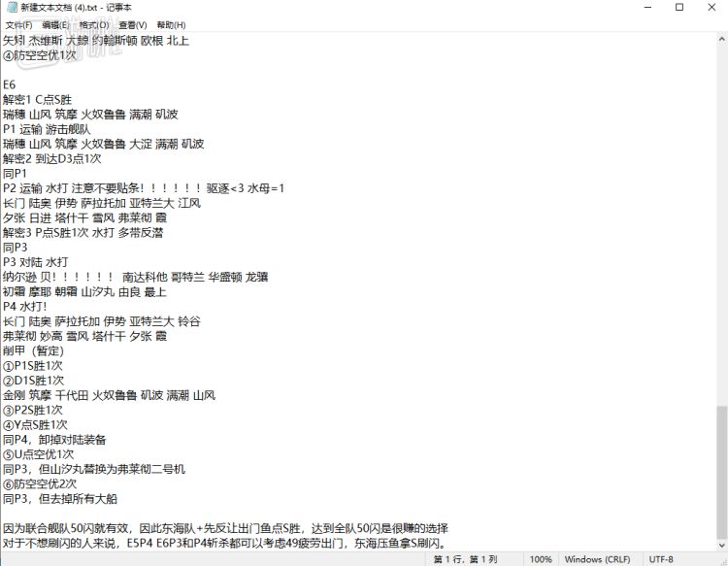728x566 pixels.
Task: Open the 编辑(E) menu
Action: pos(55,25)
